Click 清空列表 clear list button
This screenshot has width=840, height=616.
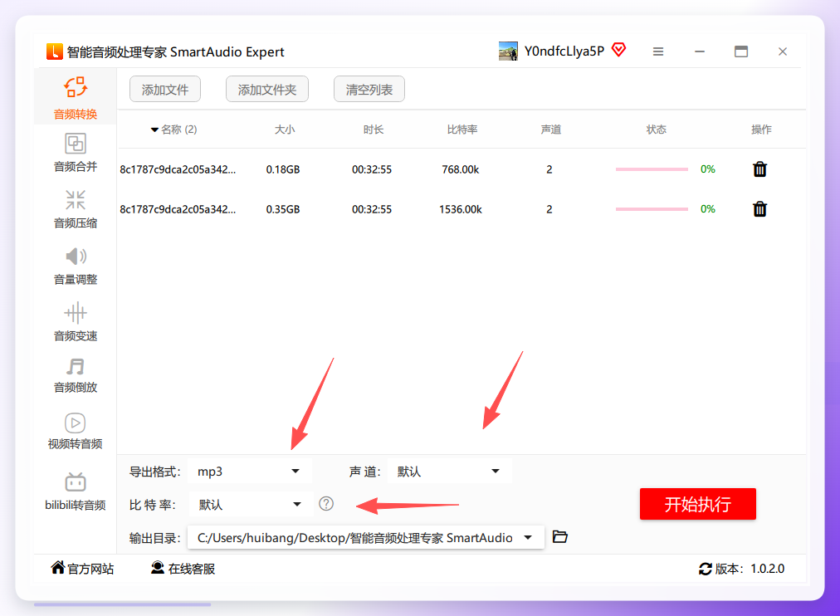[x=369, y=89]
